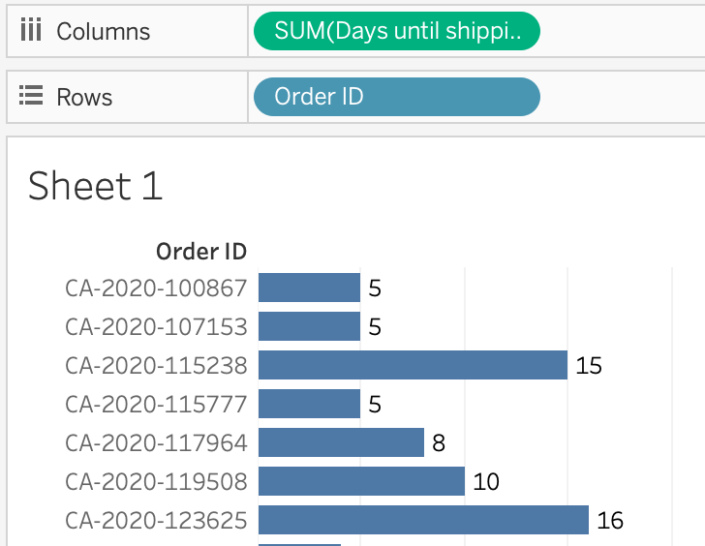705x546 pixels.
Task: Click the Columns shelf icon
Action: click(x=31, y=31)
